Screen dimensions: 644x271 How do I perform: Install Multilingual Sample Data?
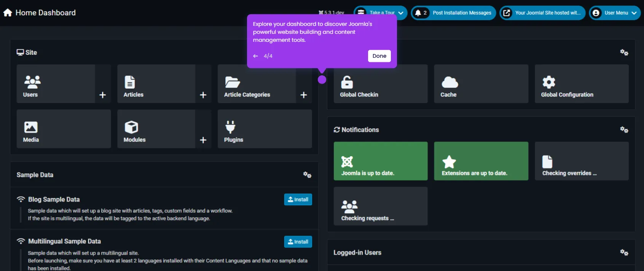(x=298, y=242)
